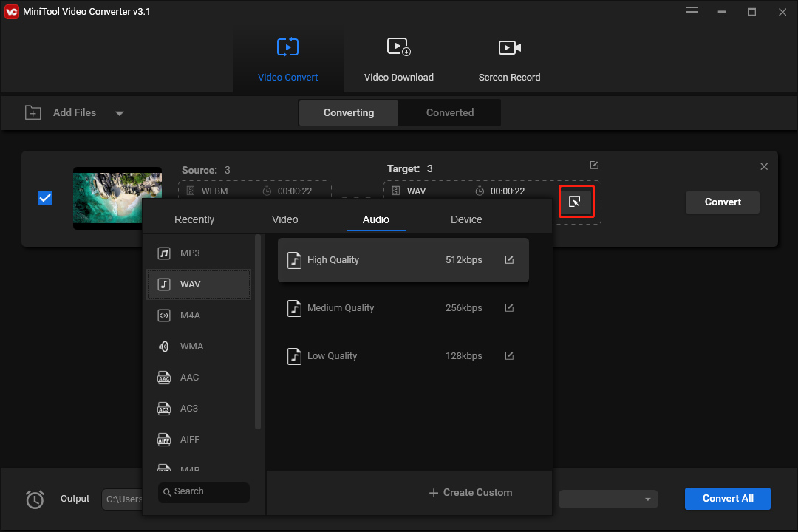Choose MP3 format in the list
798x532 pixels.
tap(199, 253)
